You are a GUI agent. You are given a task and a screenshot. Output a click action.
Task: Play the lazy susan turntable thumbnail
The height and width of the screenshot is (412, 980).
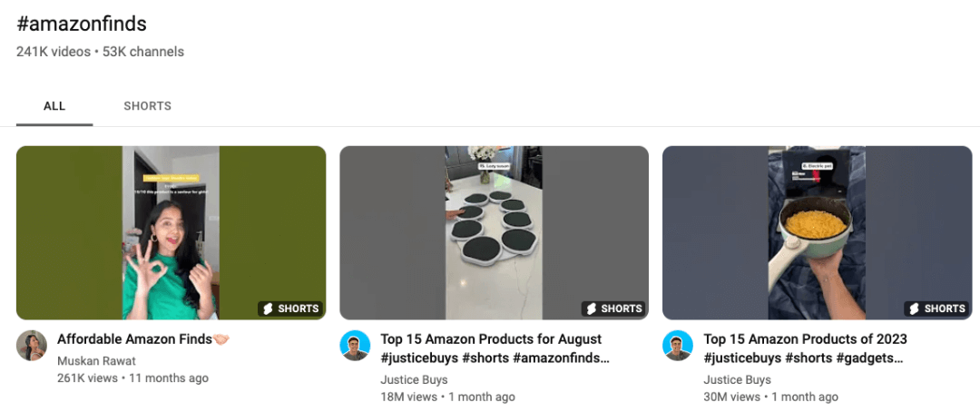(495, 232)
